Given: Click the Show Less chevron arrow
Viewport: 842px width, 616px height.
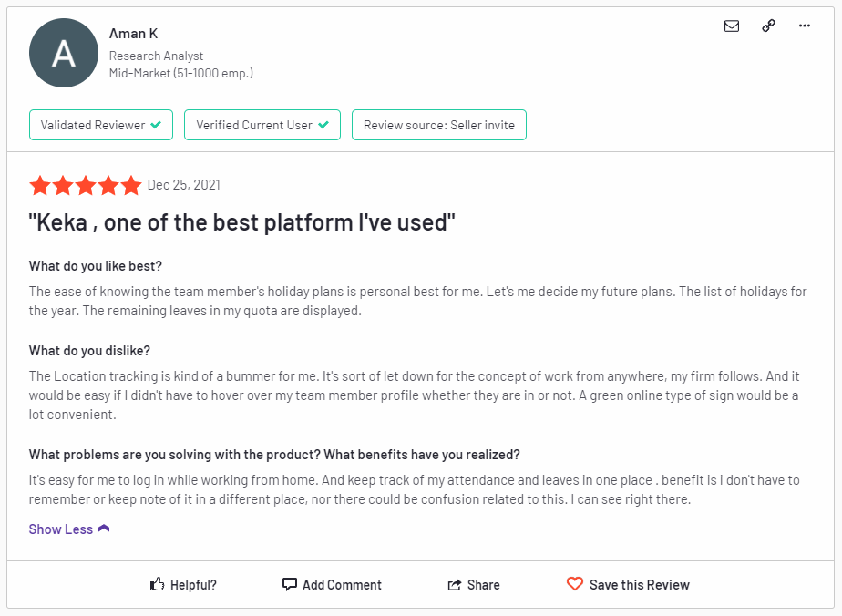Looking at the screenshot, I should click(104, 529).
